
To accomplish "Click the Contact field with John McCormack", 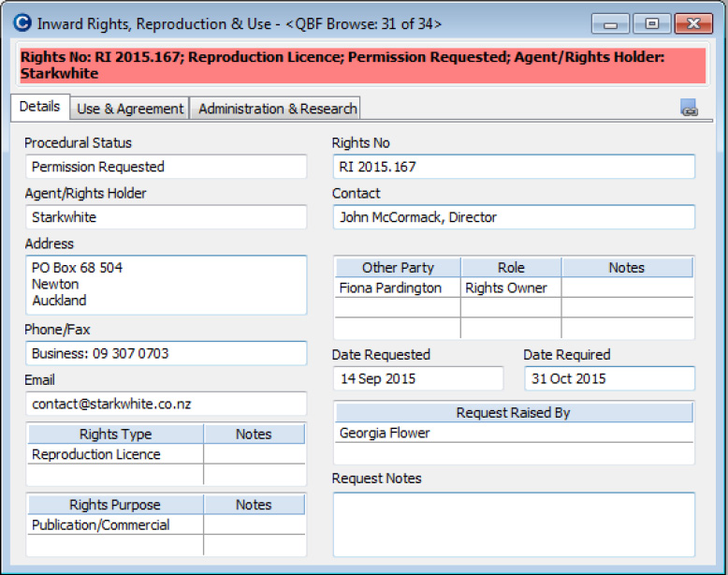I will 514,217.
